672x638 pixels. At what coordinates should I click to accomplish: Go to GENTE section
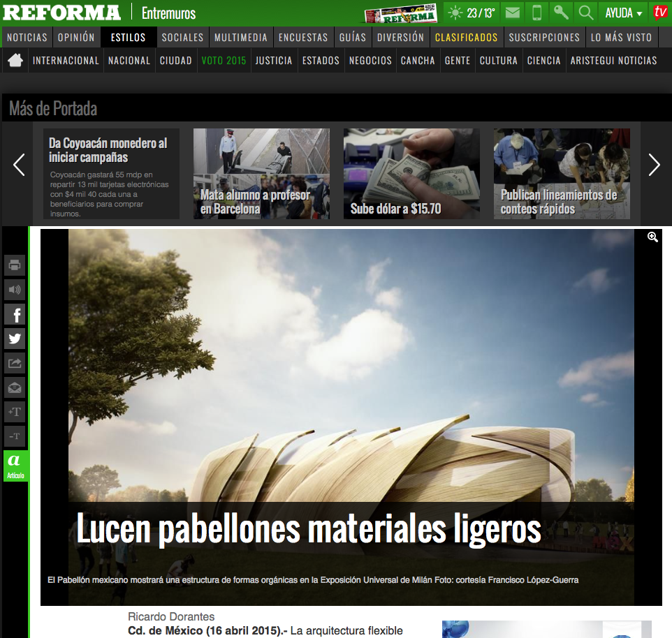(x=458, y=60)
